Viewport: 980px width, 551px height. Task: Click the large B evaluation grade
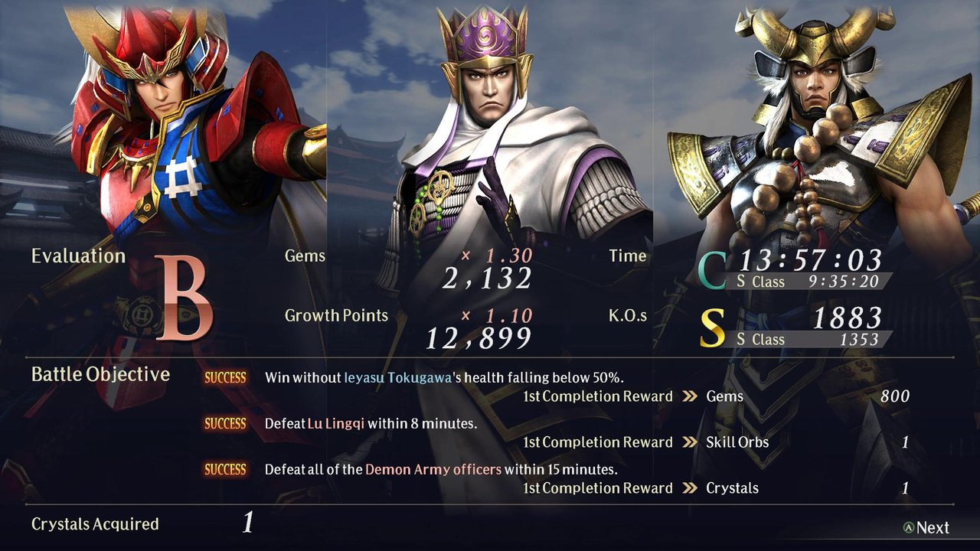coord(183,298)
